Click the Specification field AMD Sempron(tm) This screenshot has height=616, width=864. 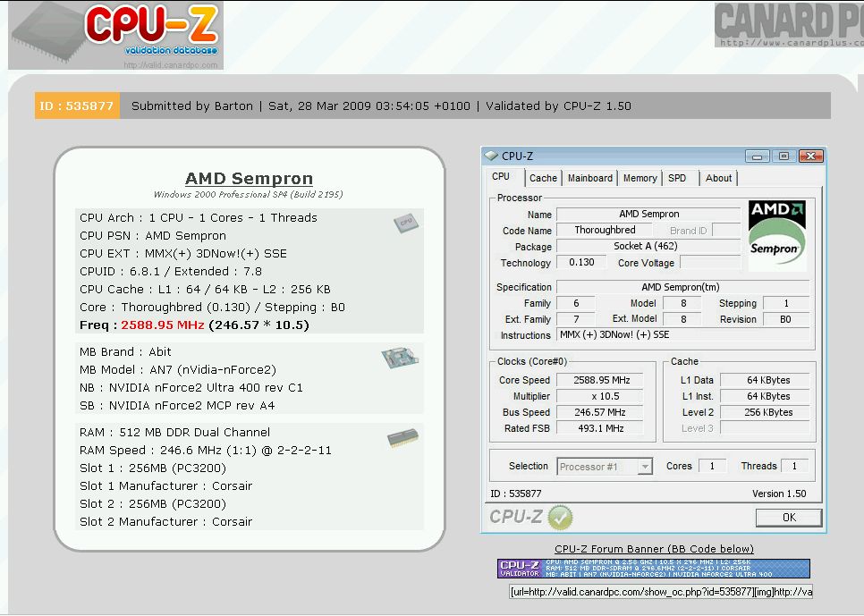682,287
